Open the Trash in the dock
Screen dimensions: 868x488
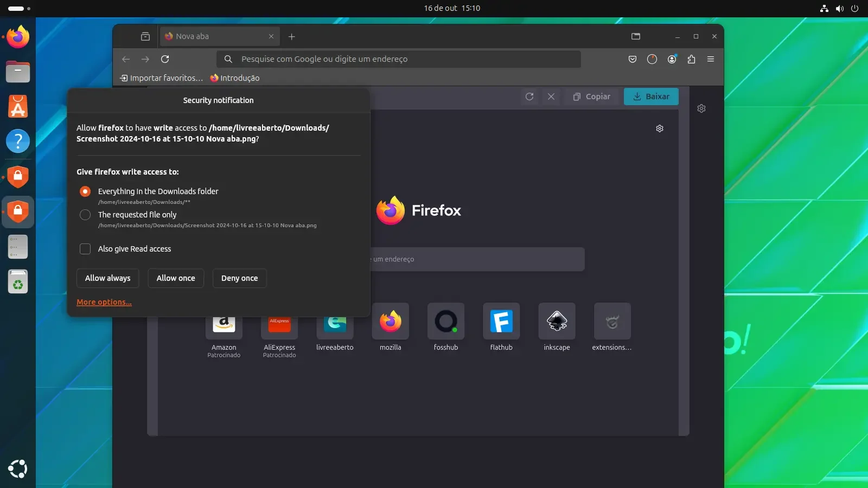pos(18,281)
